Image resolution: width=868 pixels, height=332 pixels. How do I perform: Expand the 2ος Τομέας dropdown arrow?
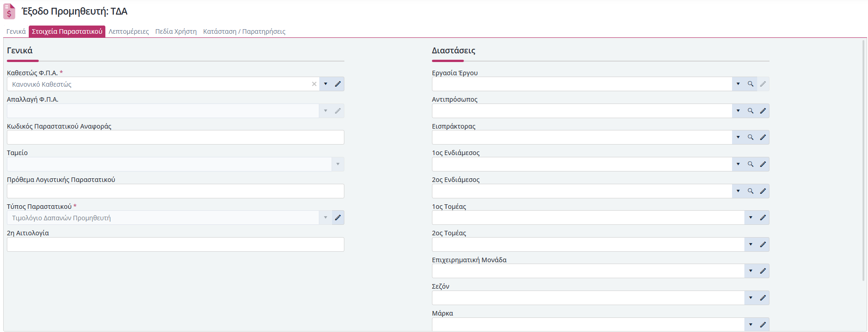(x=751, y=244)
